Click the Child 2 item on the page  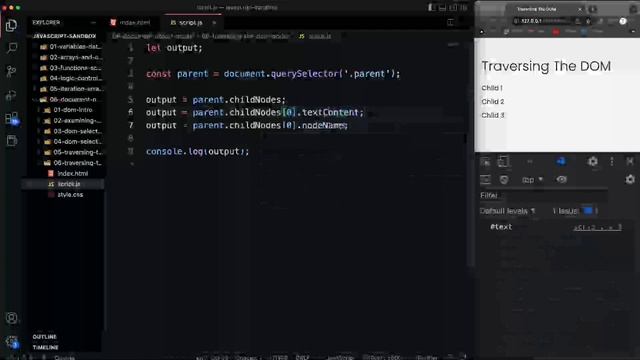pos(493,101)
